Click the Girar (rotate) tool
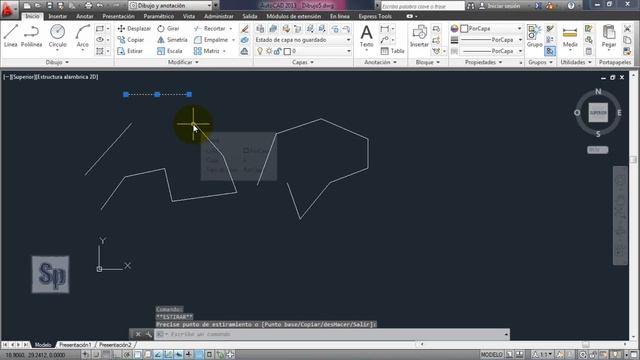 (169, 29)
